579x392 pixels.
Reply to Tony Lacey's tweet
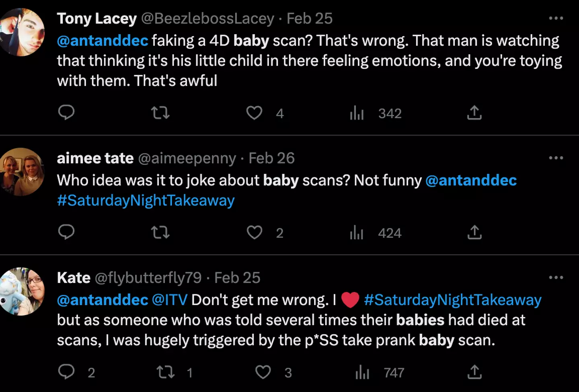[x=67, y=113]
